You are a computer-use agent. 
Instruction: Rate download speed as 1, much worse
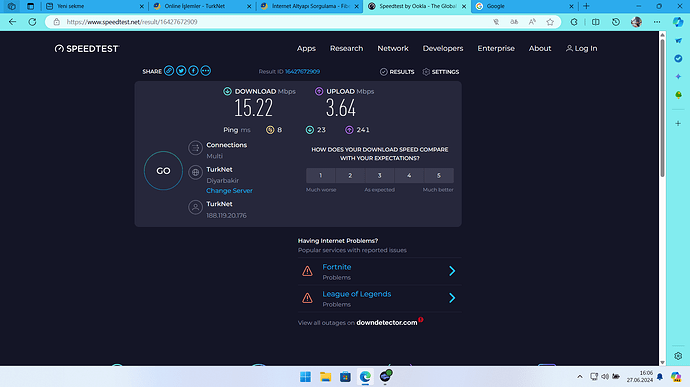tap(320, 175)
